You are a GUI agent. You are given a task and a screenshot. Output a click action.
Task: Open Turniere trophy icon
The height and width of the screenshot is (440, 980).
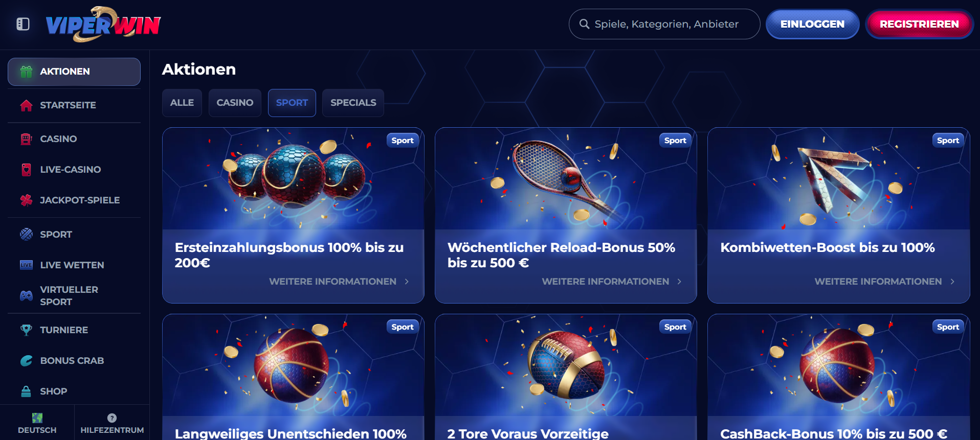[x=26, y=330]
